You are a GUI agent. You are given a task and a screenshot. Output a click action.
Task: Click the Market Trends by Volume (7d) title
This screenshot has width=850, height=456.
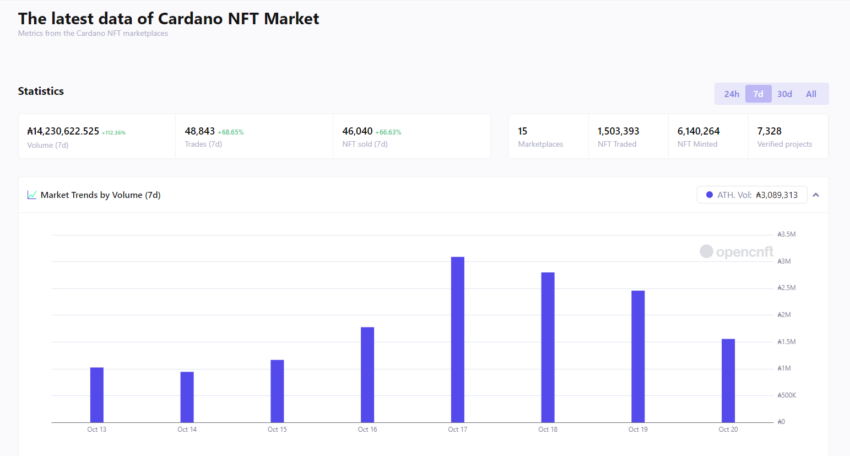tap(100, 195)
